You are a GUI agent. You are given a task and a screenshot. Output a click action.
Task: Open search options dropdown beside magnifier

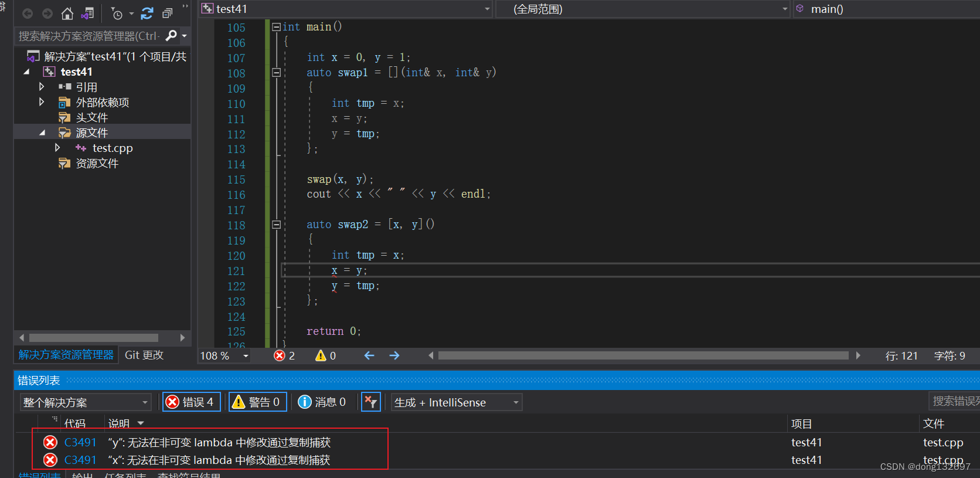click(184, 36)
